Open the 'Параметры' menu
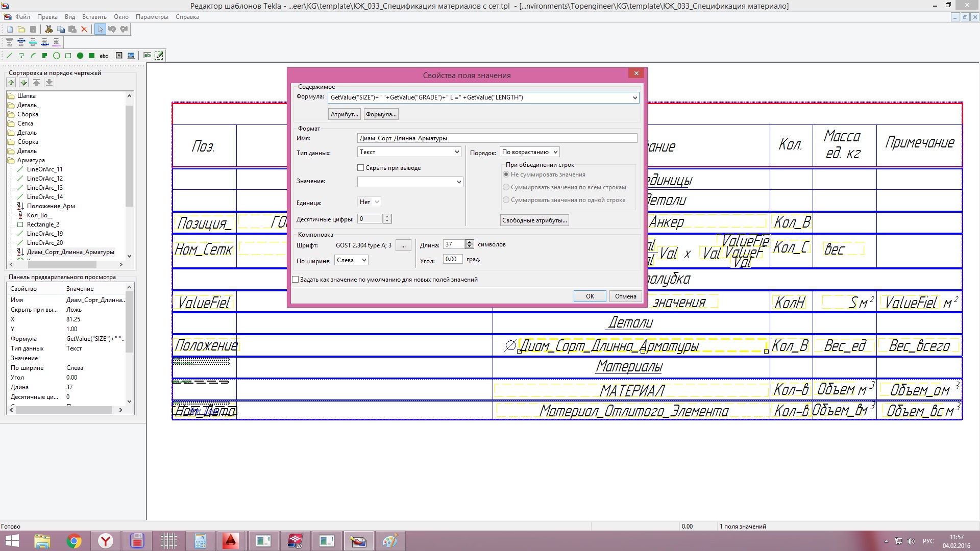 pos(152,17)
